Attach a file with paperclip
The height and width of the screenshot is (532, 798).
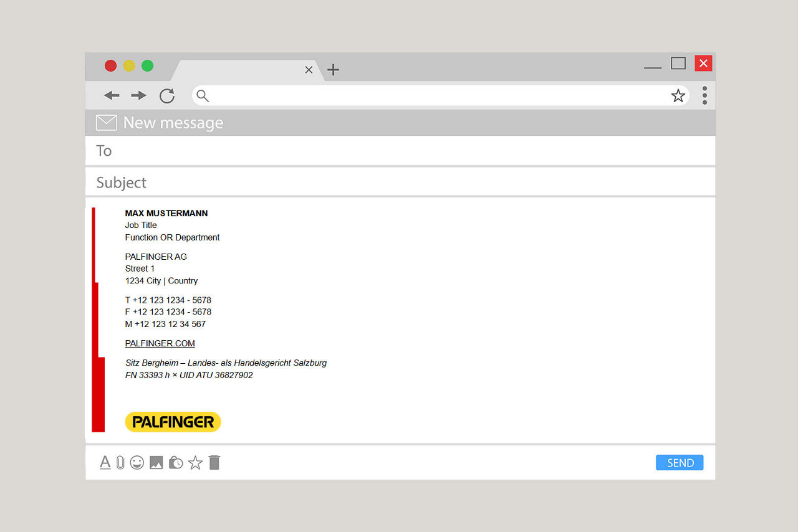coord(120,462)
